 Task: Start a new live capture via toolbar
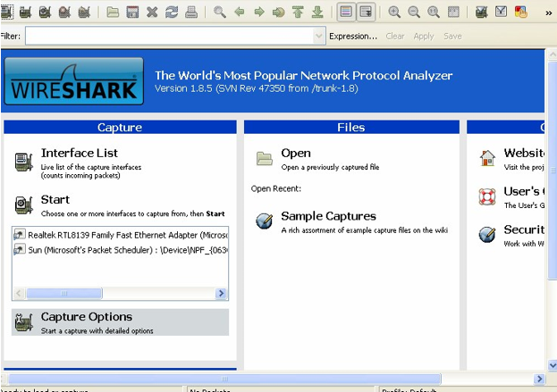(x=45, y=12)
